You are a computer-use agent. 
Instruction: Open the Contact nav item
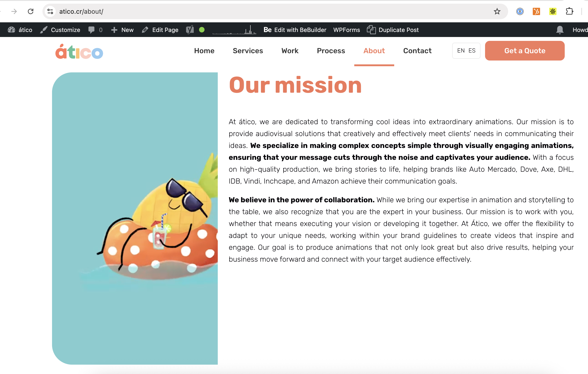coord(417,50)
